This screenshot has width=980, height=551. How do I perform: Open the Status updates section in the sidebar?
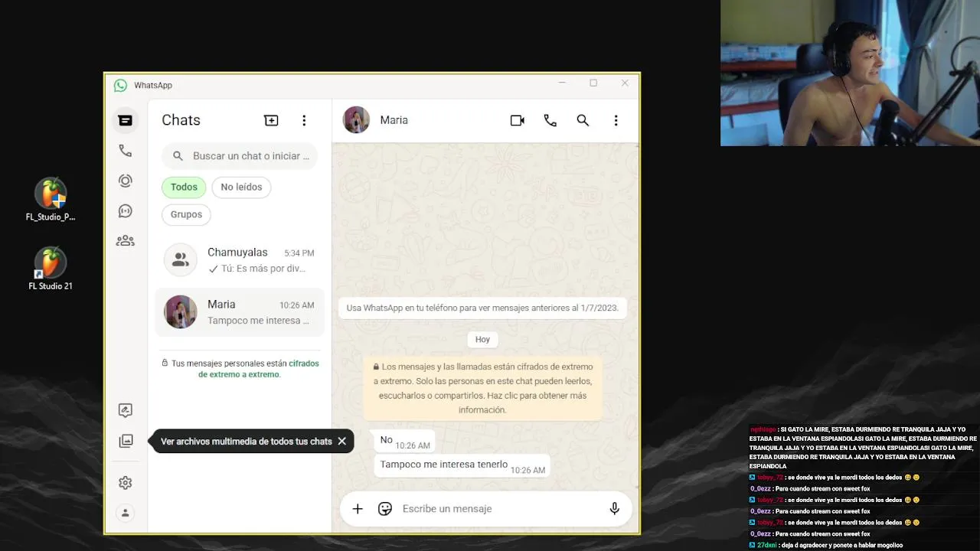pos(126,181)
